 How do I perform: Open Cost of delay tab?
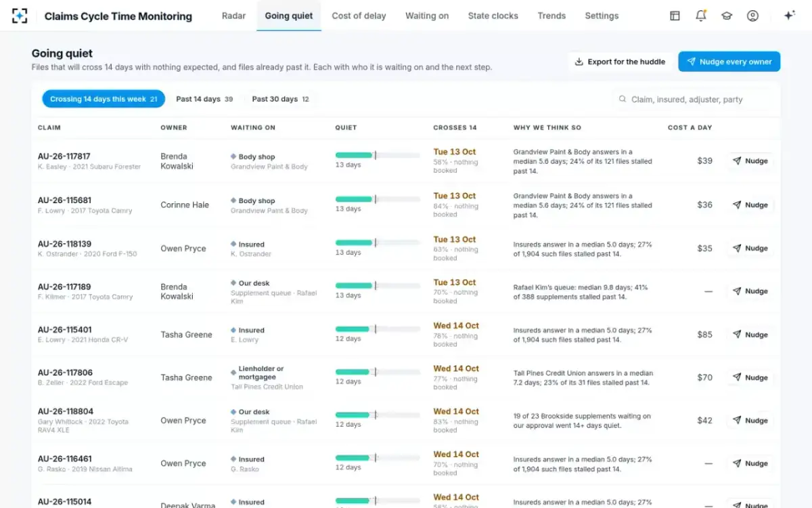(359, 16)
